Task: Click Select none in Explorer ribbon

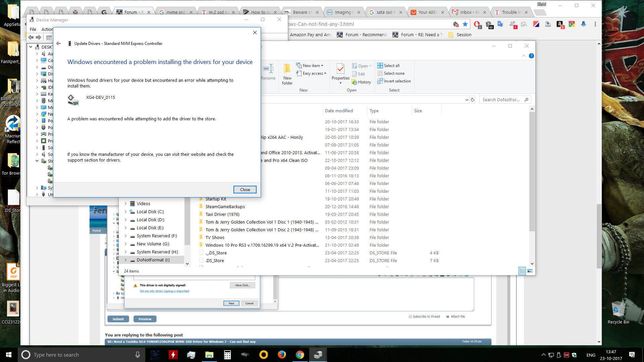Action: tap(391, 73)
